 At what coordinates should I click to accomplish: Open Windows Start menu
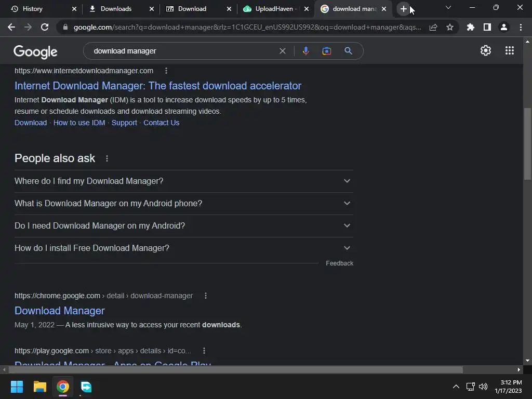pos(17,387)
